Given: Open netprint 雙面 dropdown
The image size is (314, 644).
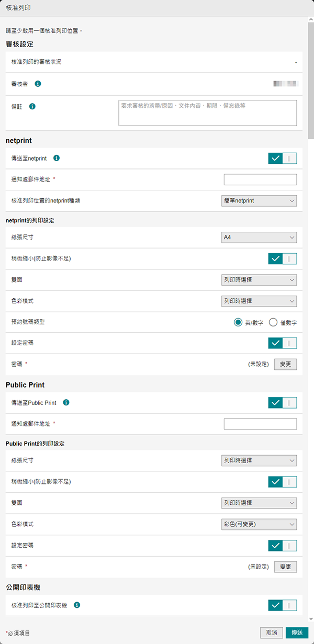Looking at the screenshot, I should click(259, 280).
